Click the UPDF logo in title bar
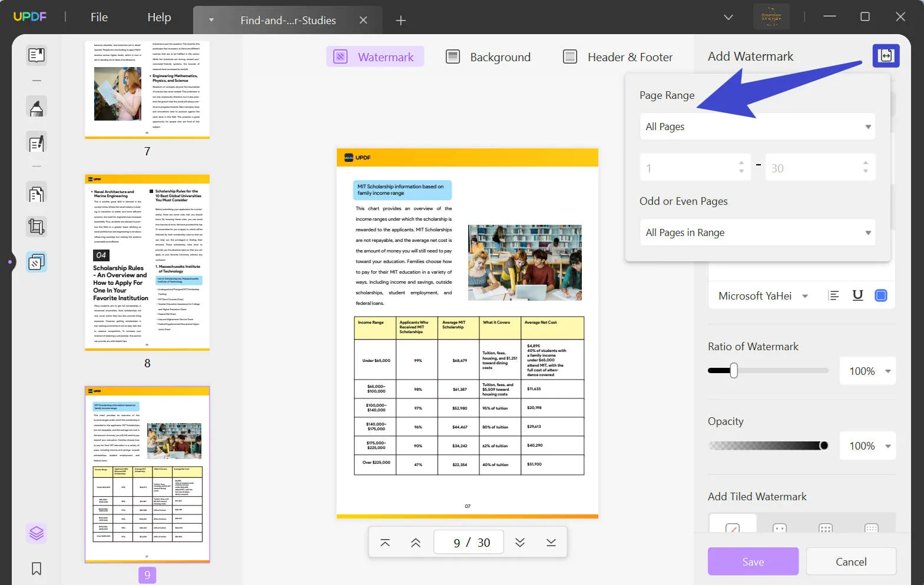 tap(30, 16)
